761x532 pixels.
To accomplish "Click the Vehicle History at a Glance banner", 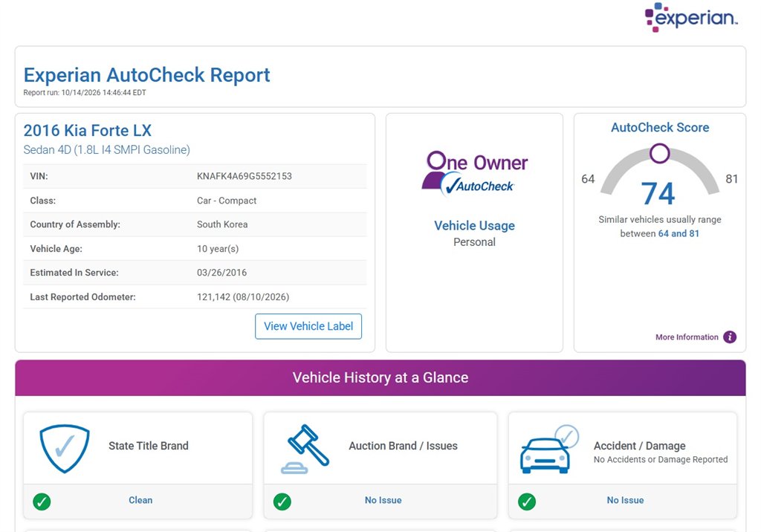I will (380, 377).
